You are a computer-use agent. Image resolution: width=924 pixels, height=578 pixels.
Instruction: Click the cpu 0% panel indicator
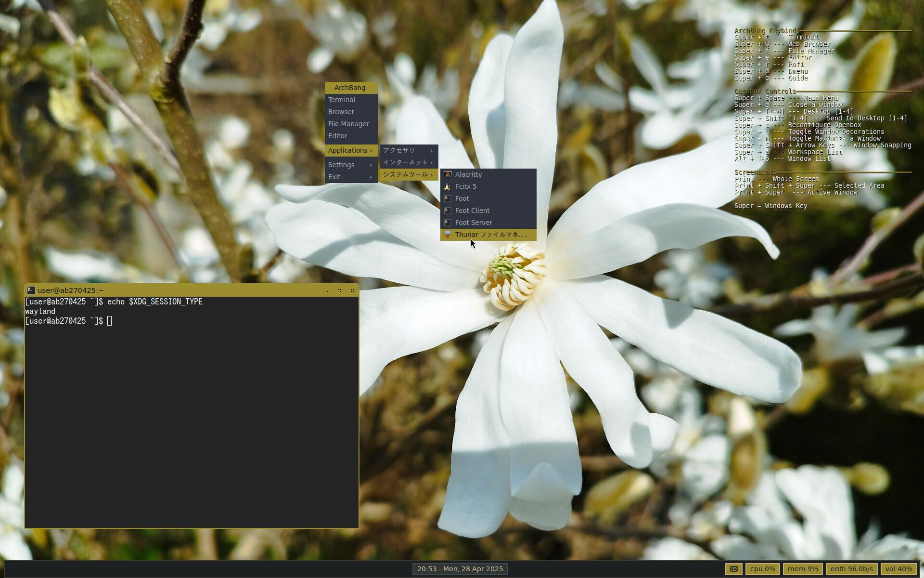click(x=762, y=569)
